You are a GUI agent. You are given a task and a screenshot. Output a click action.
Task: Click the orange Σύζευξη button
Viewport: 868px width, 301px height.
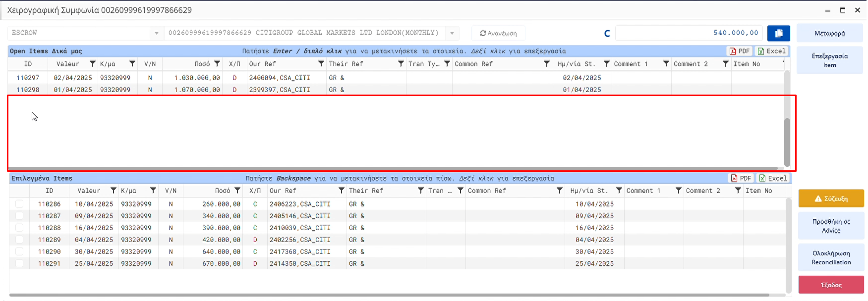click(x=831, y=199)
